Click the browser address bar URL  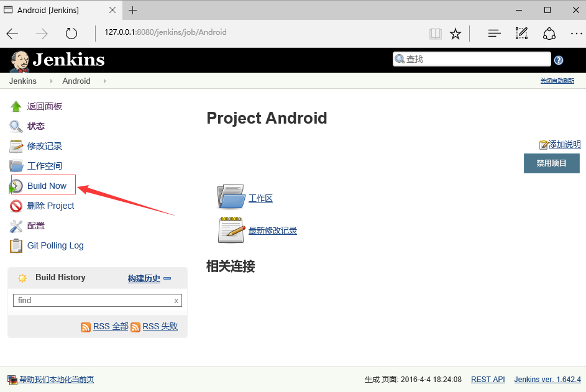pyautogui.click(x=165, y=32)
